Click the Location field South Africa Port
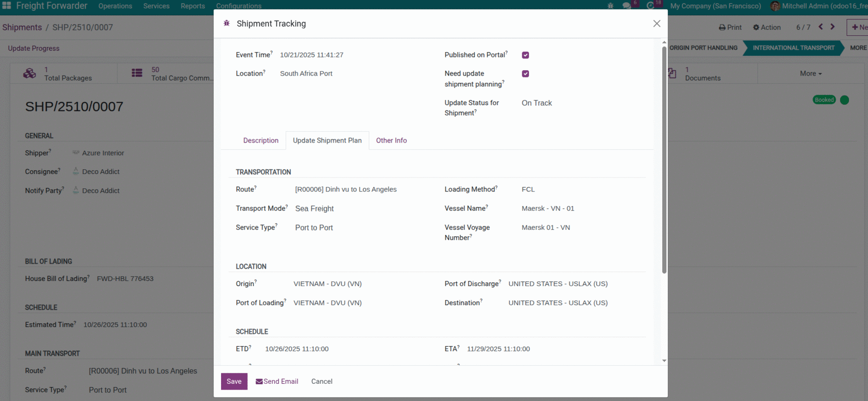This screenshot has height=401, width=868. pos(306,73)
